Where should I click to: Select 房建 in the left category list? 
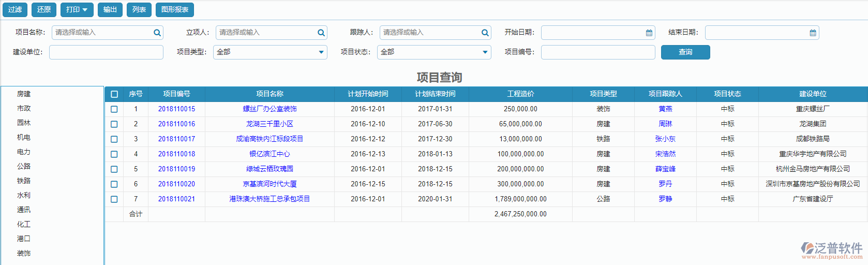tap(24, 94)
